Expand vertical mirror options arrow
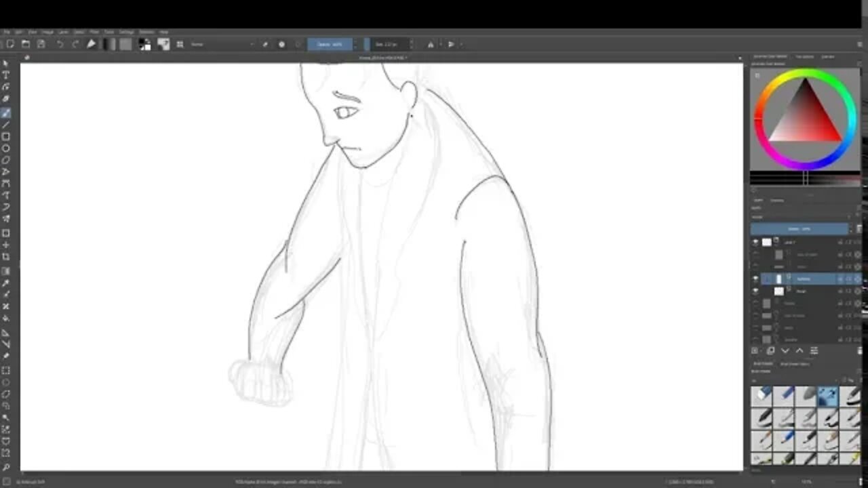The width and height of the screenshot is (868, 488). [x=461, y=44]
